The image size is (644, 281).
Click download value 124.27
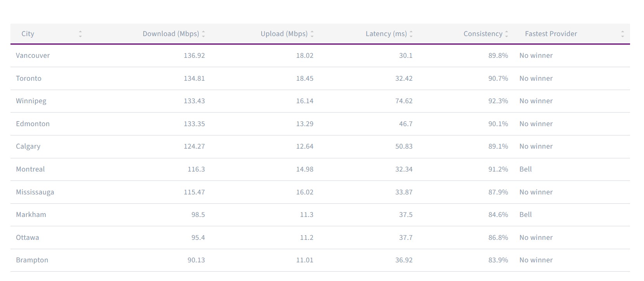click(x=194, y=146)
